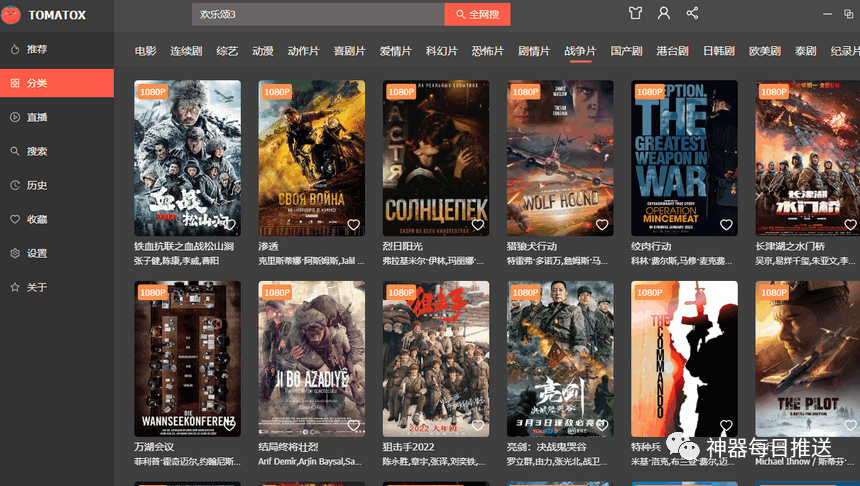Switch to the 连续剧 tab

click(x=186, y=51)
